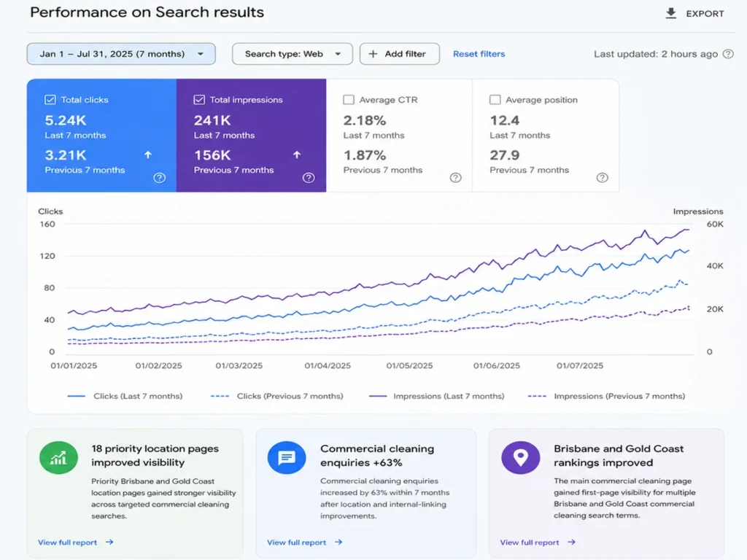Uncheck the Total impressions checkbox
This screenshot has width=747, height=560.
point(199,99)
